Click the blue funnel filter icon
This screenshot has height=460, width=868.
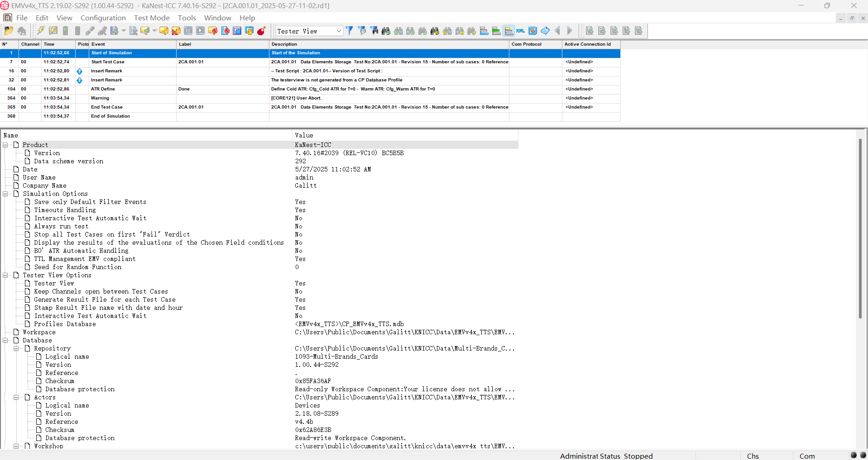[x=349, y=31]
